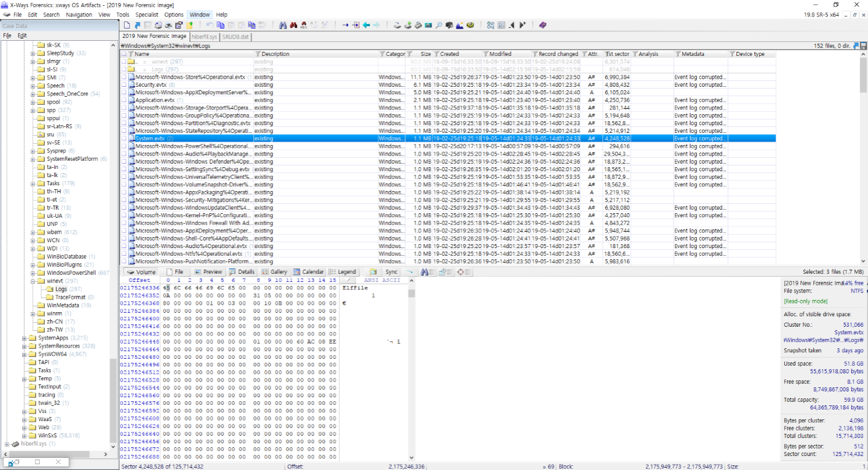Click the Details mode button
This screenshot has width=868, height=470.
pos(242,272)
